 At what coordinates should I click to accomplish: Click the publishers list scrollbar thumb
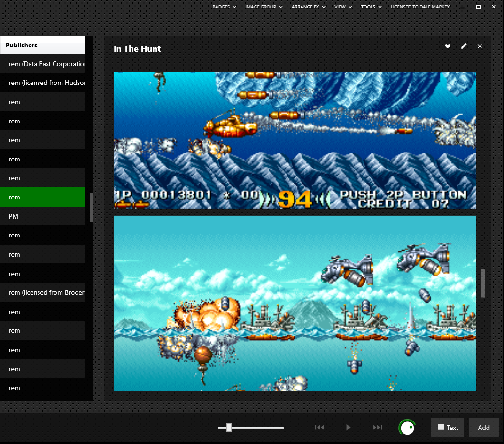click(x=92, y=207)
